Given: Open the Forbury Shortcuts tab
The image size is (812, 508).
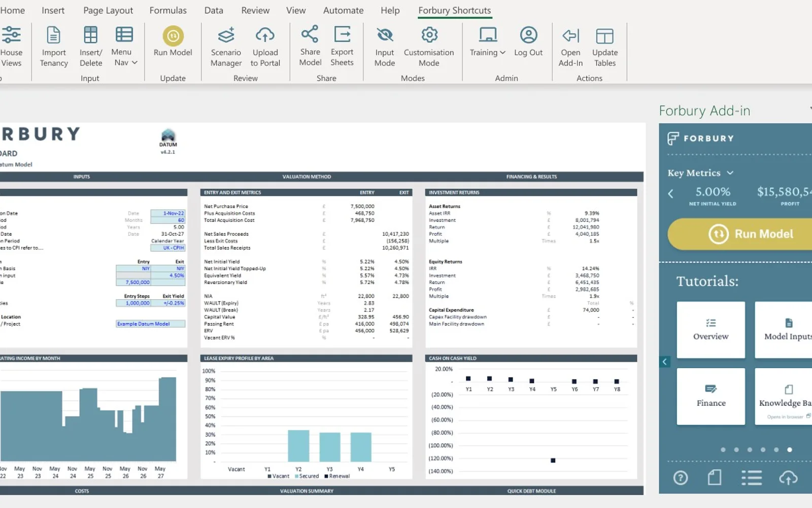Looking at the screenshot, I should 455,10.
